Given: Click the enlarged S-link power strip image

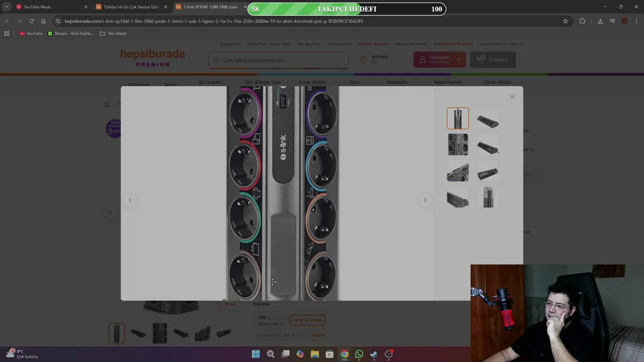Looking at the screenshot, I should point(283,194).
